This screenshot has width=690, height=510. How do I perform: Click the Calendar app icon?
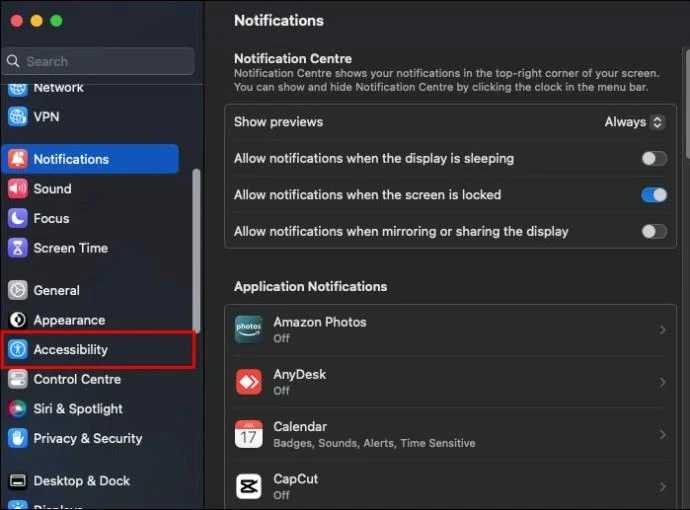pyautogui.click(x=249, y=434)
